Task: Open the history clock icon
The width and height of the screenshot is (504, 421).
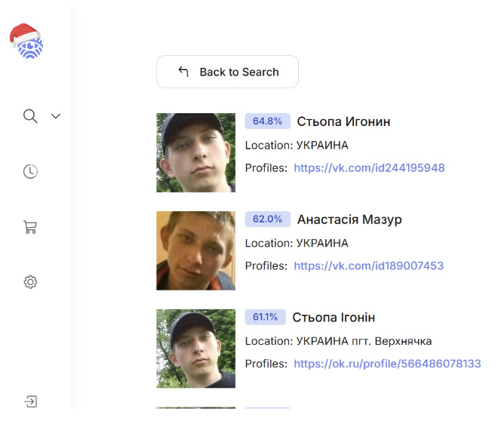Action: pos(30,171)
